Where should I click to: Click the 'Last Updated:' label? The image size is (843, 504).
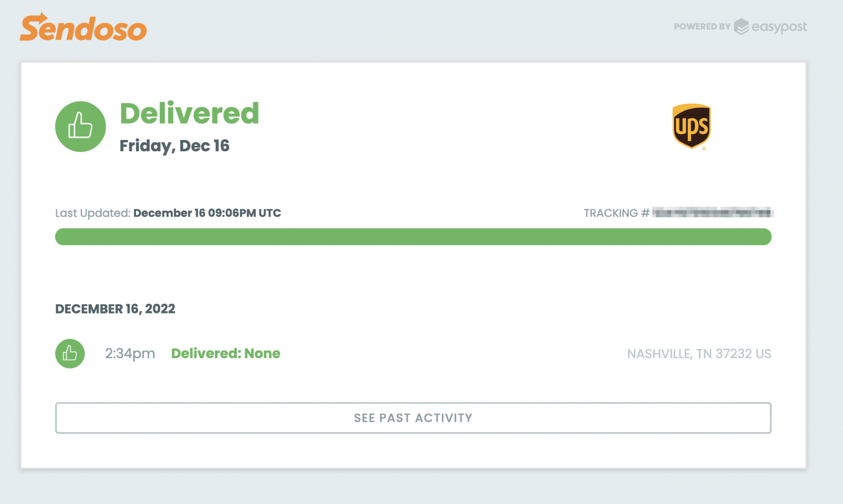pos(92,213)
